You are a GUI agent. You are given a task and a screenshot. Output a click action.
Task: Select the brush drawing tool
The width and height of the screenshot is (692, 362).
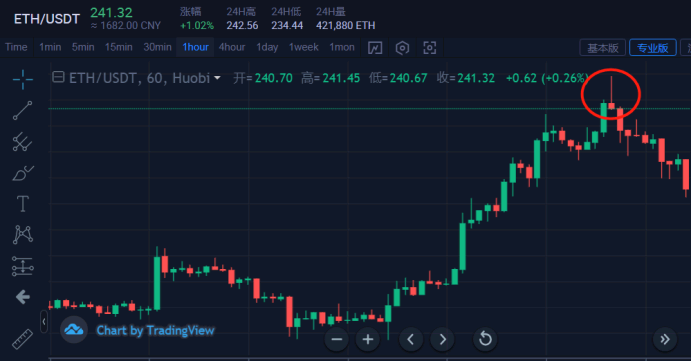(x=23, y=173)
